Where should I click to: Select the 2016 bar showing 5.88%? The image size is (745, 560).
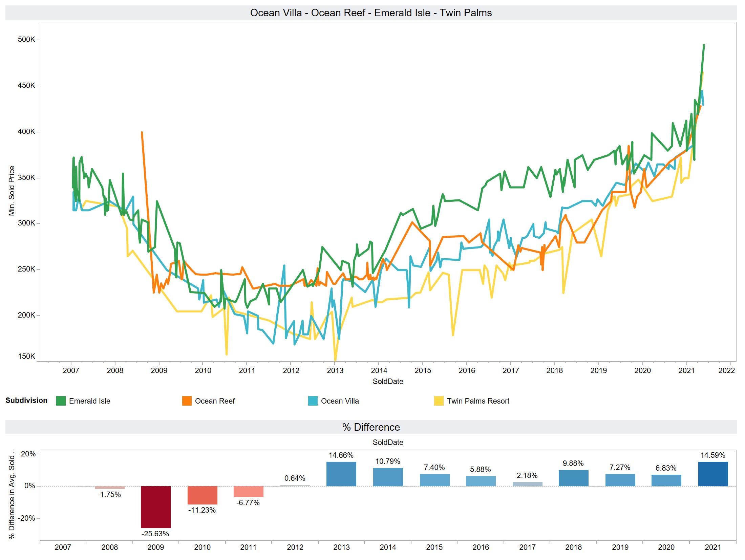481,481
